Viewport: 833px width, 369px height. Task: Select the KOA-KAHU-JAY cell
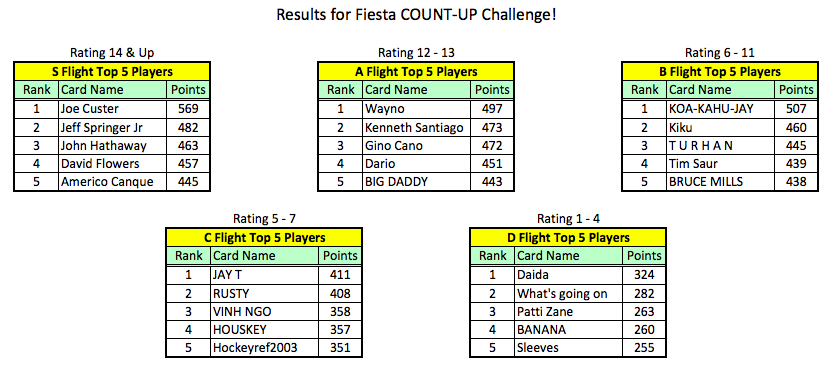point(720,109)
